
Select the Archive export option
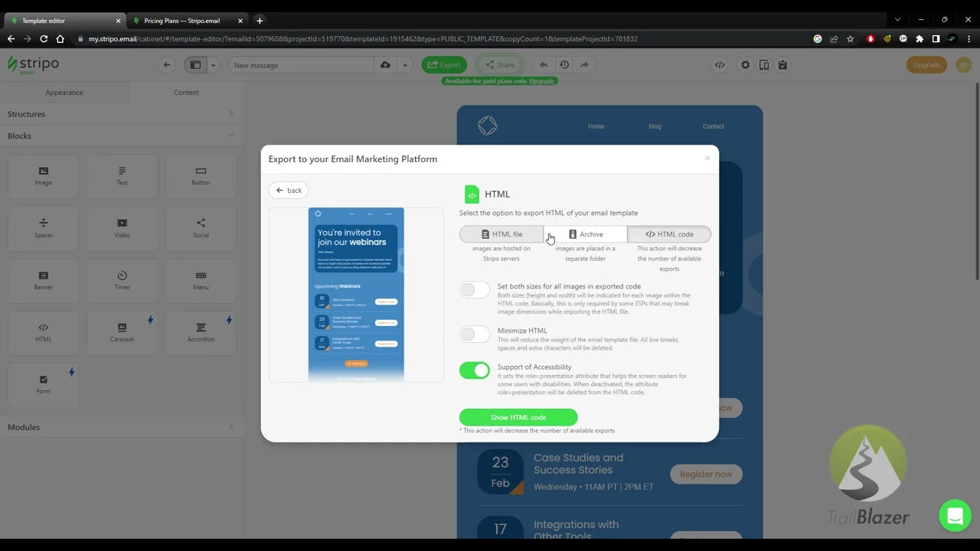[585, 234]
